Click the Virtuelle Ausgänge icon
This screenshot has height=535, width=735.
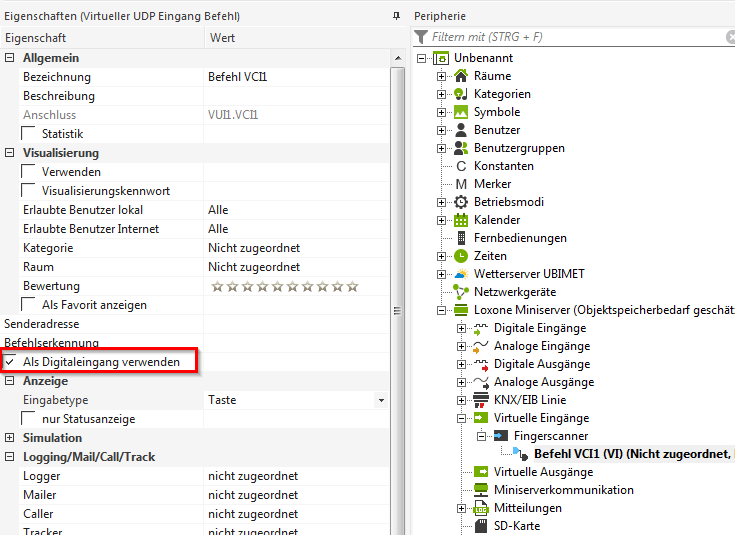pos(481,472)
